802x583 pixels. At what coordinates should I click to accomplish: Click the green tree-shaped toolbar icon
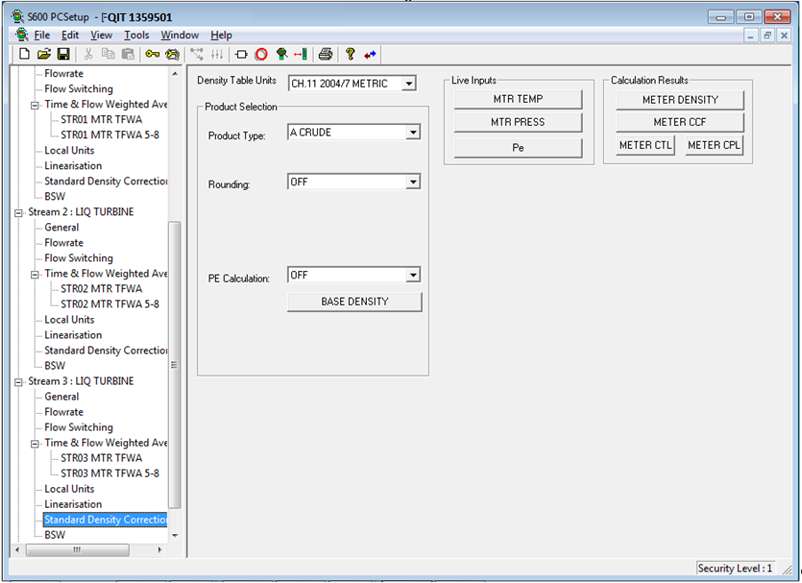tap(281, 54)
